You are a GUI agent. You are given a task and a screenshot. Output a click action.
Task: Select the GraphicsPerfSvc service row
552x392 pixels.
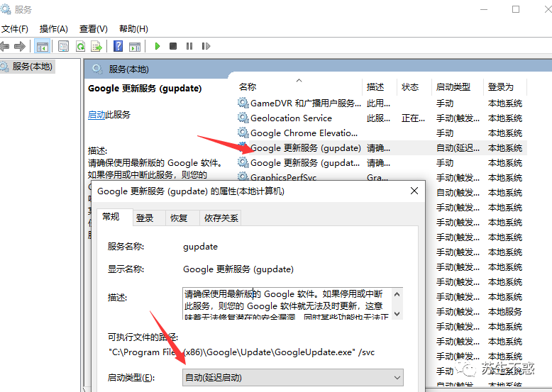[382, 177]
